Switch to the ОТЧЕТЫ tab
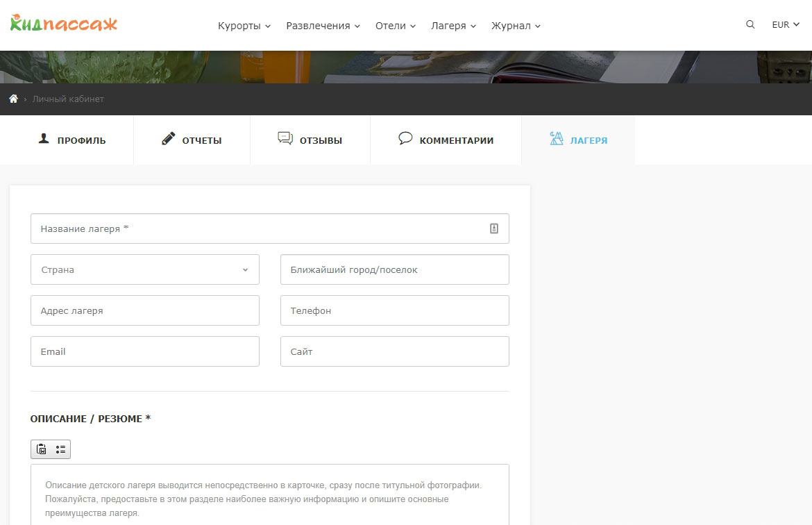Image resolution: width=812 pixels, height=525 pixels. [192, 140]
